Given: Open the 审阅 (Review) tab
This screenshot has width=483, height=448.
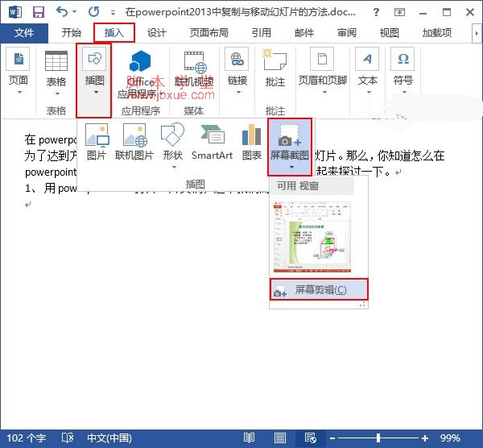Looking at the screenshot, I should click(346, 33).
